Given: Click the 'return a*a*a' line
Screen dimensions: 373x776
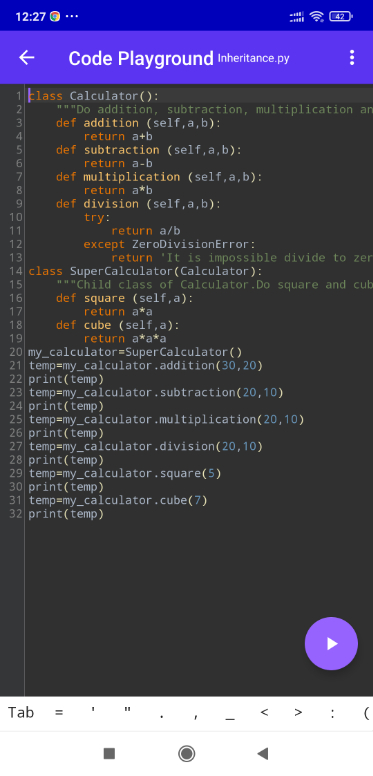Looking at the screenshot, I should coord(125,339).
